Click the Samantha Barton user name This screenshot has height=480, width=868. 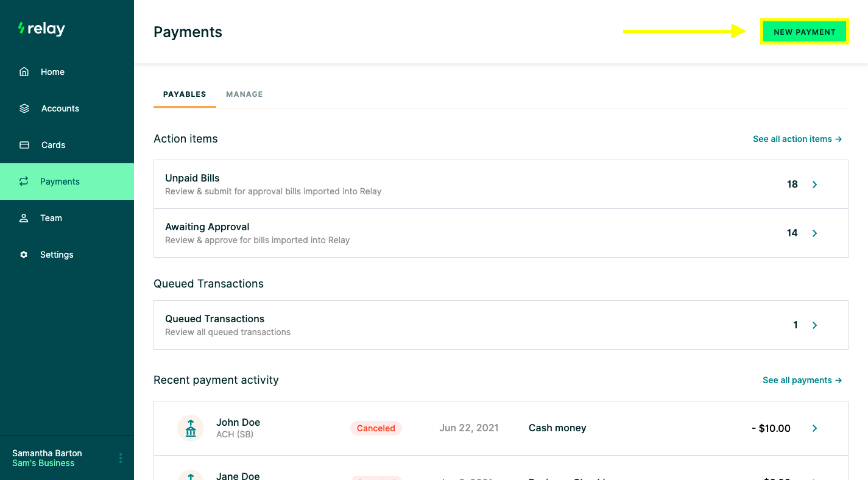(47, 453)
